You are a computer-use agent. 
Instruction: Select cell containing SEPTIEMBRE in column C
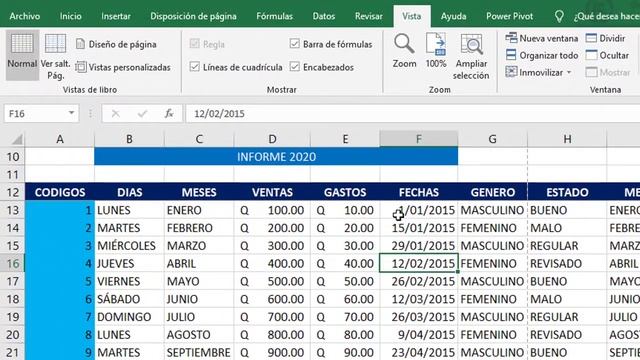click(199, 353)
